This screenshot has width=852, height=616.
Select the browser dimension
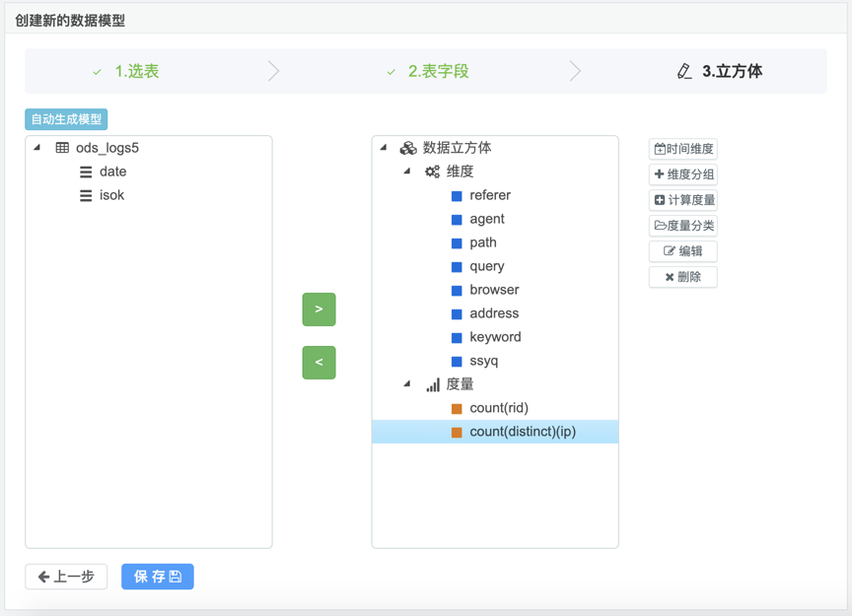point(494,290)
